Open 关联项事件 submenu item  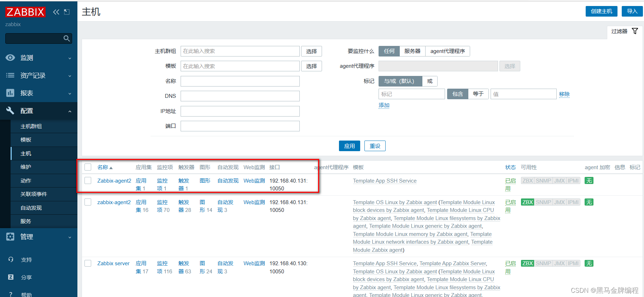tap(44, 194)
